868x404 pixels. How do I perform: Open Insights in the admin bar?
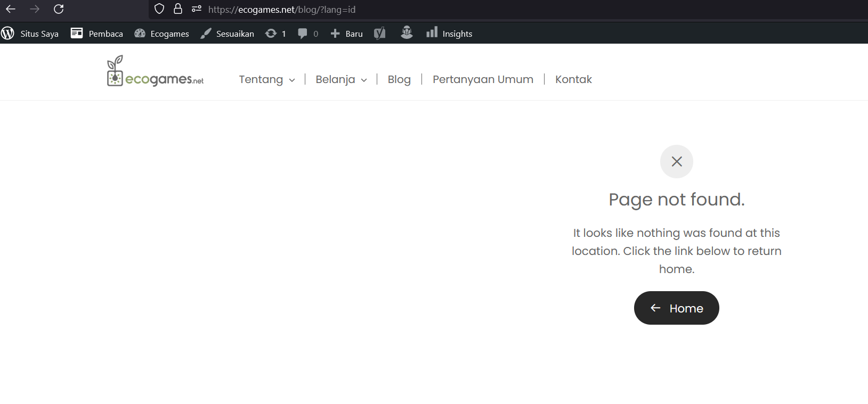[449, 34]
